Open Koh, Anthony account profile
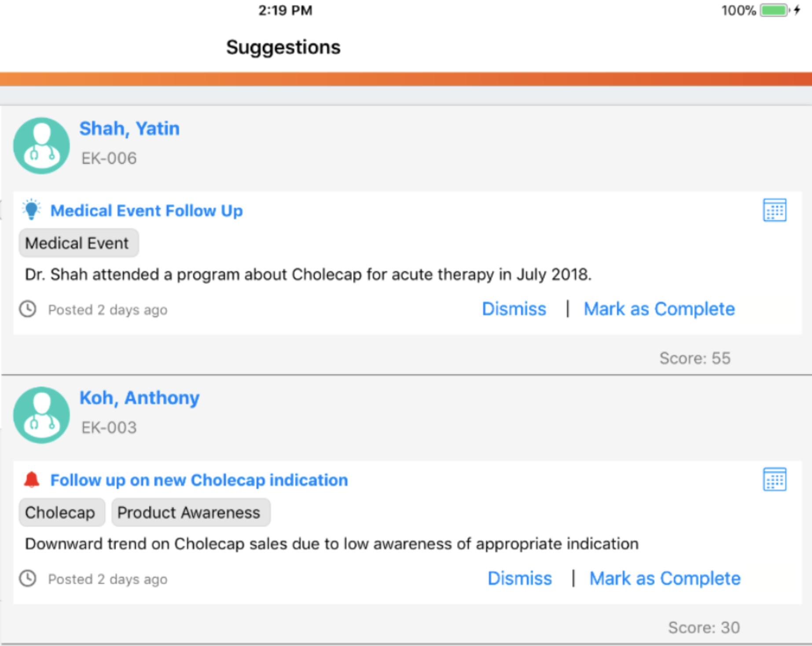Viewport: 812px width, 646px height. point(139,398)
